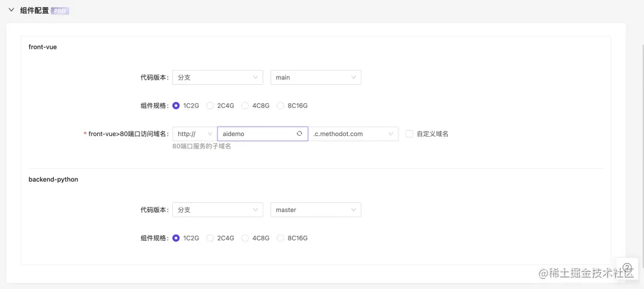
Task: Select 2C4G spec for backend-python
Action: pos(210,238)
